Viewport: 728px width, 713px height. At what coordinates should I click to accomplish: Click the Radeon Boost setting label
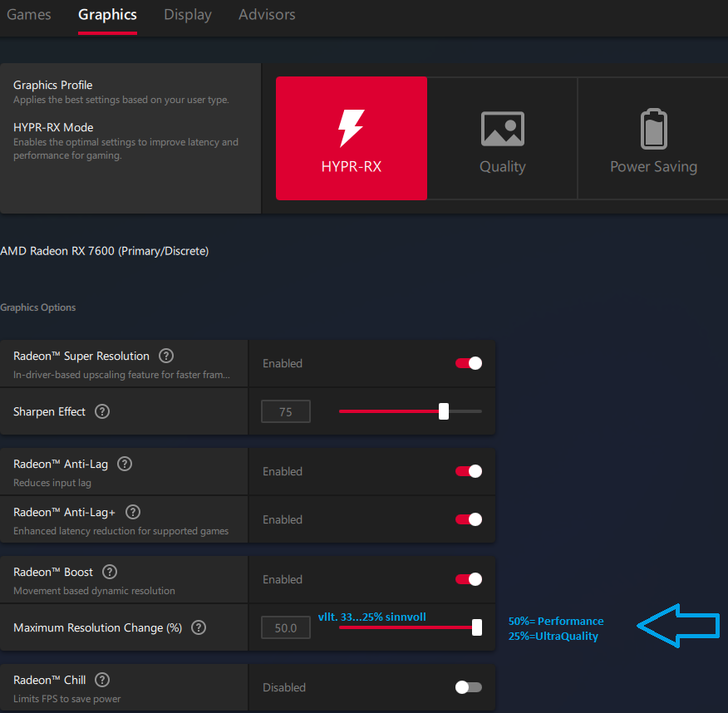coord(53,572)
